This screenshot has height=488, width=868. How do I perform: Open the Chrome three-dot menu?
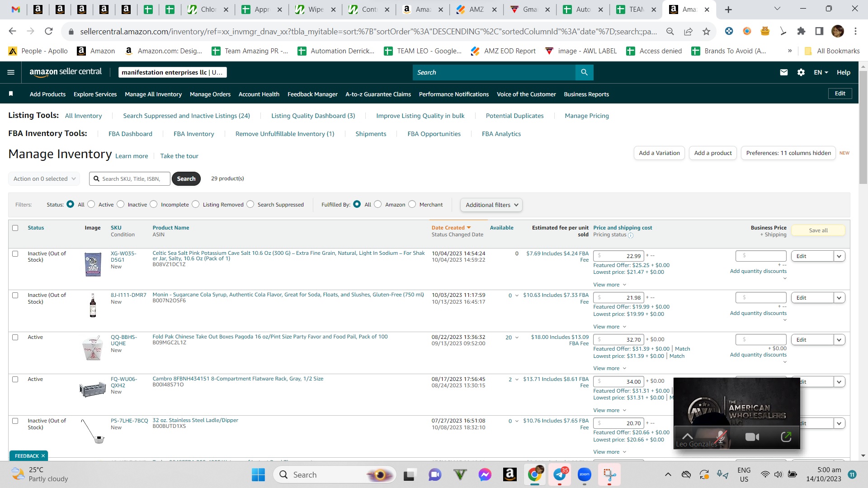[x=855, y=31]
